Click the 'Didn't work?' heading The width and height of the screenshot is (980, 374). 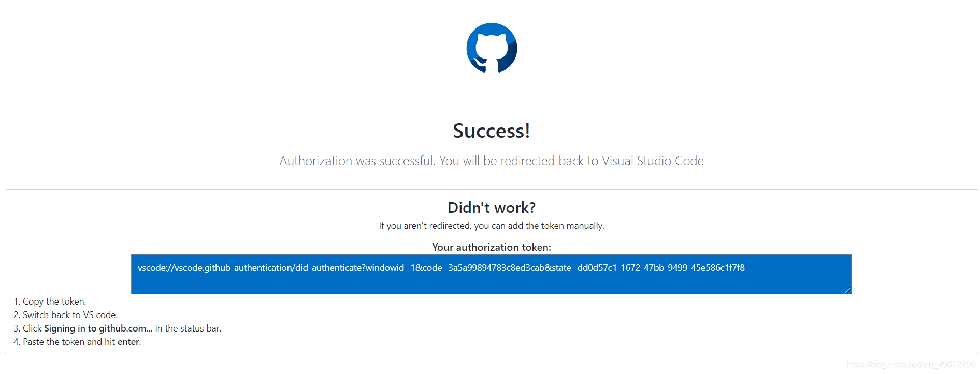point(491,207)
